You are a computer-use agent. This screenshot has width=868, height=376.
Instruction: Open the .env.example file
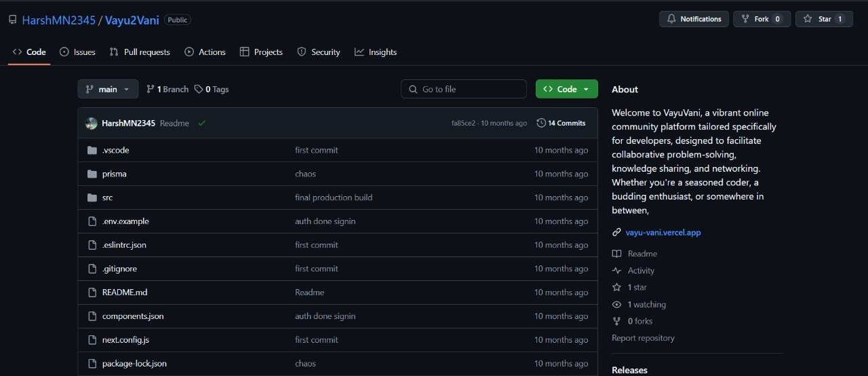coord(125,221)
